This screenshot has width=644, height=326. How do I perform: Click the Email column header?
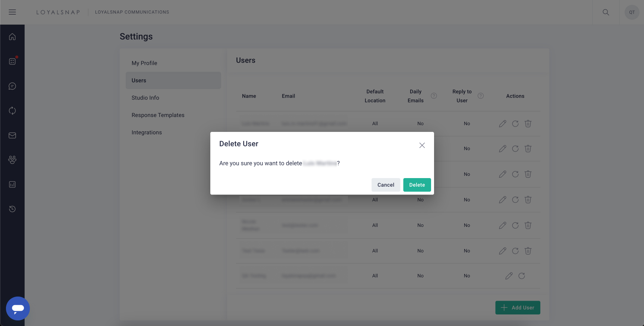point(288,96)
